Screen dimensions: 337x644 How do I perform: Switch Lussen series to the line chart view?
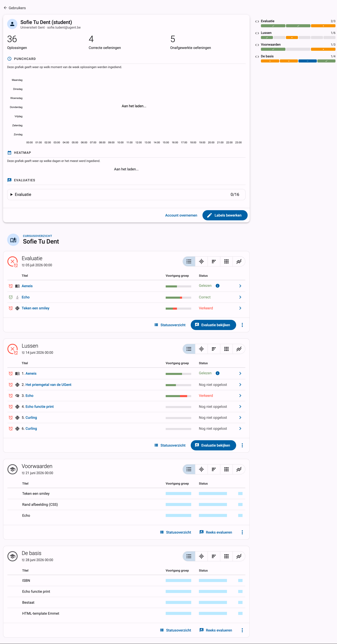(x=239, y=349)
